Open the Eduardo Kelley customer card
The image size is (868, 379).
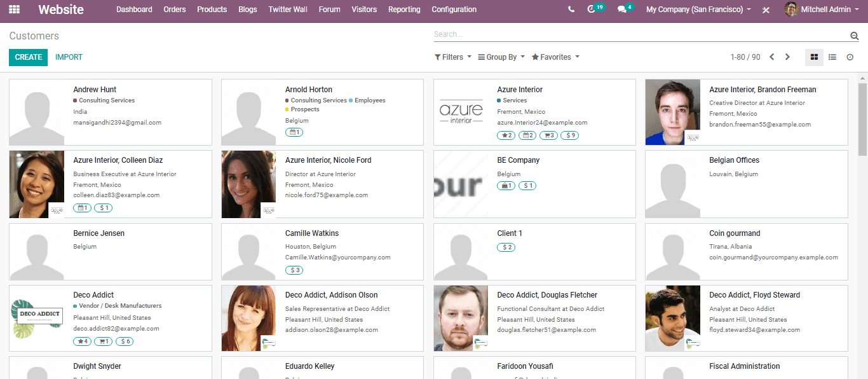pyautogui.click(x=322, y=368)
